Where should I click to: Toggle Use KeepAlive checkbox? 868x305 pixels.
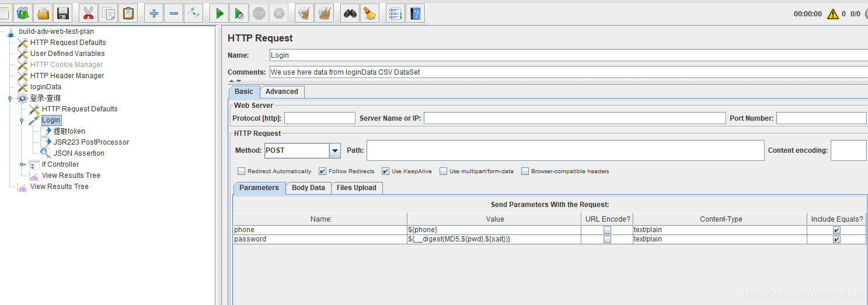point(386,171)
